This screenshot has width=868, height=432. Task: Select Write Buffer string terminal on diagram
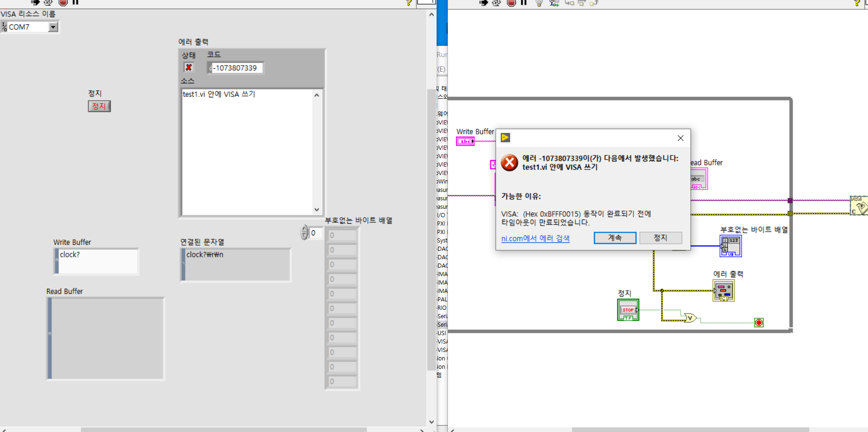465,141
